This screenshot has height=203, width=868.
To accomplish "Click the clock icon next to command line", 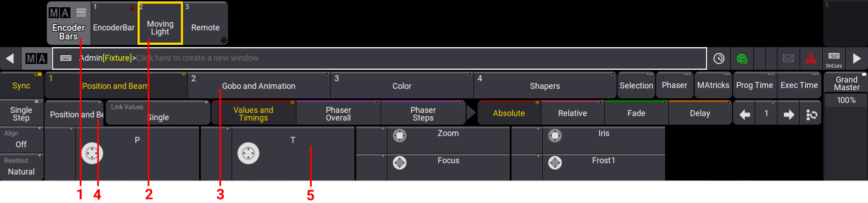I will click(x=719, y=58).
